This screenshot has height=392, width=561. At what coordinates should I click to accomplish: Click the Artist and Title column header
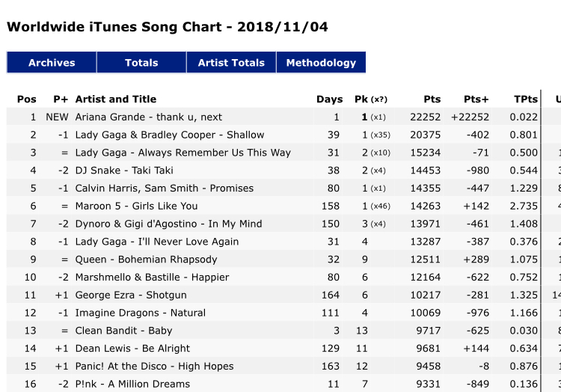tap(115, 99)
